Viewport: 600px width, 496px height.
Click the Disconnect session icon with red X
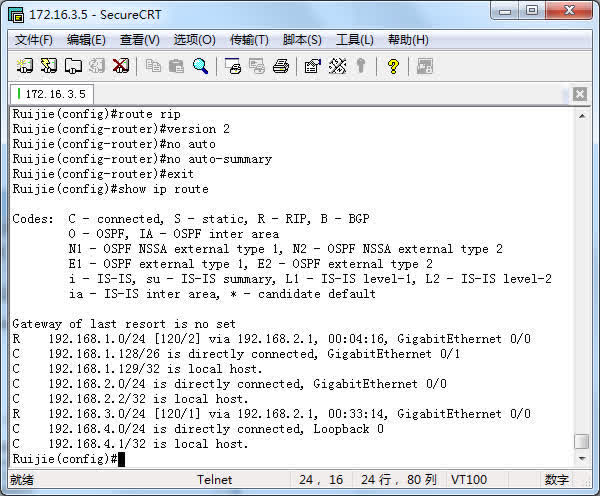click(121, 66)
